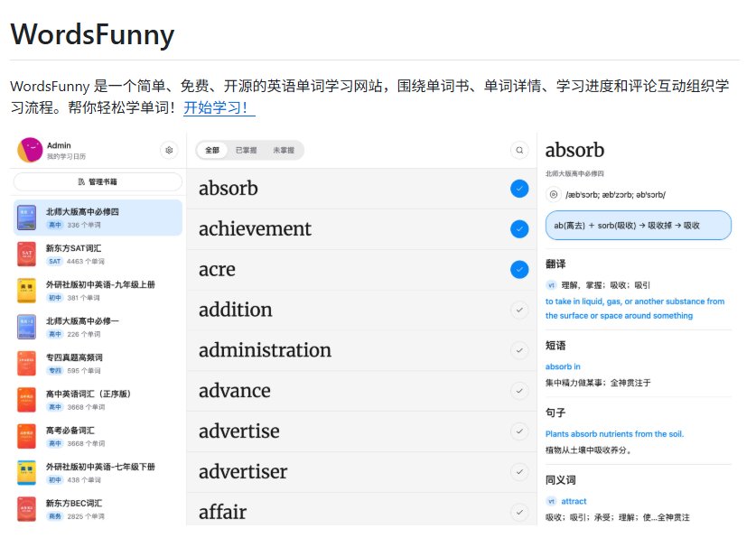Select the word addition in the list
The height and width of the screenshot is (547, 756).
click(235, 310)
